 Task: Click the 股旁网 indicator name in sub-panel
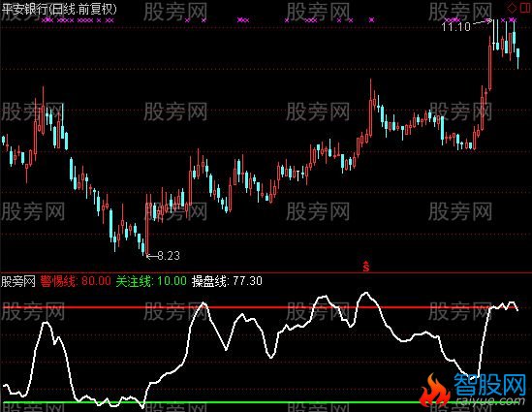(18, 281)
